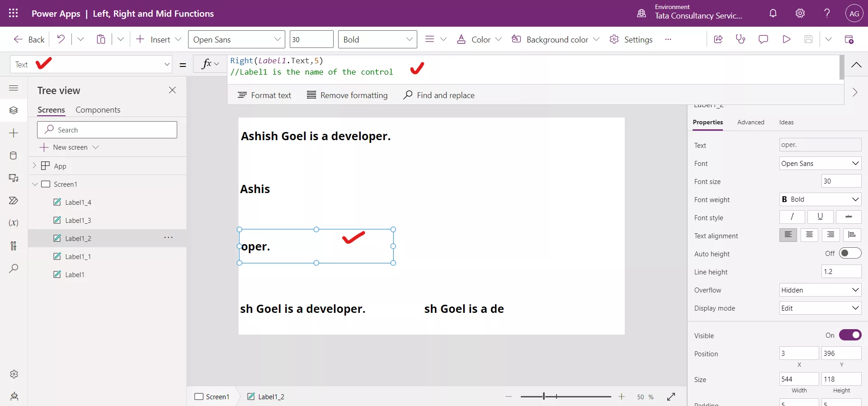Click Remove formatting
The image size is (868, 406).
347,95
